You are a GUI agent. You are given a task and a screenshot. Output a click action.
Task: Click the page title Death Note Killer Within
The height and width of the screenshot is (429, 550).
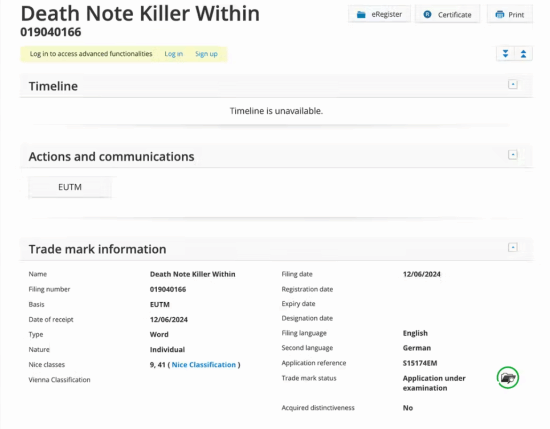coord(140,14)
